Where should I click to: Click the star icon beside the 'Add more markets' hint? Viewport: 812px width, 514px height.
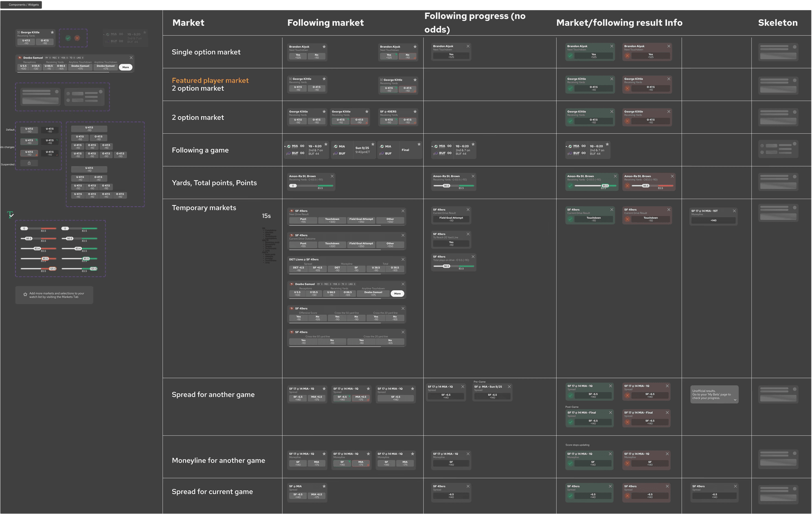(x=25, y=294)
